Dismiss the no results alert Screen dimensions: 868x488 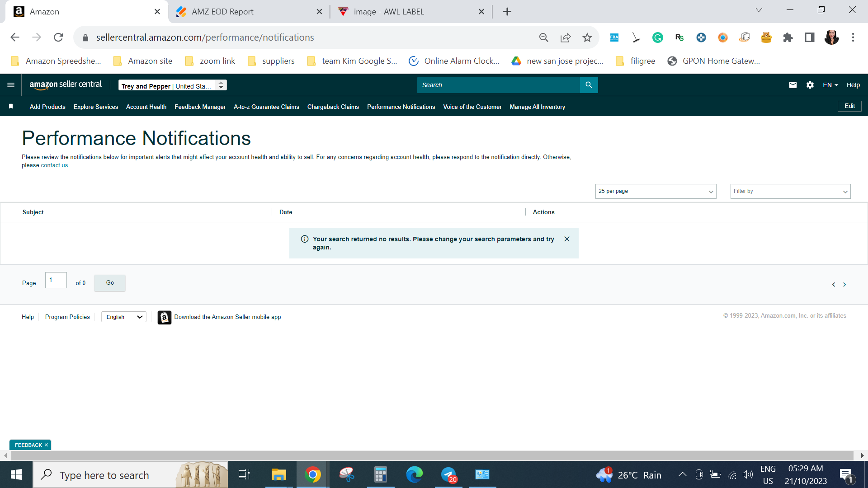567,239
